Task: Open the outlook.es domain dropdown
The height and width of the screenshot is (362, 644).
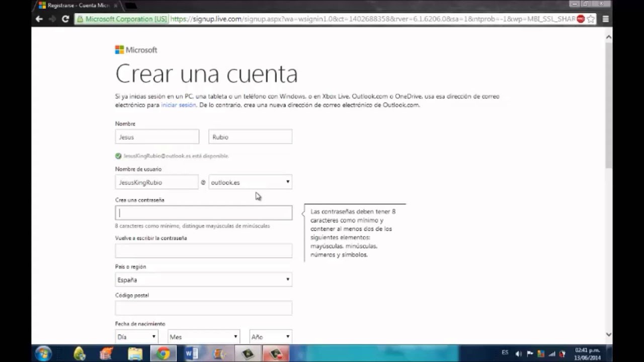Action: 250,182
